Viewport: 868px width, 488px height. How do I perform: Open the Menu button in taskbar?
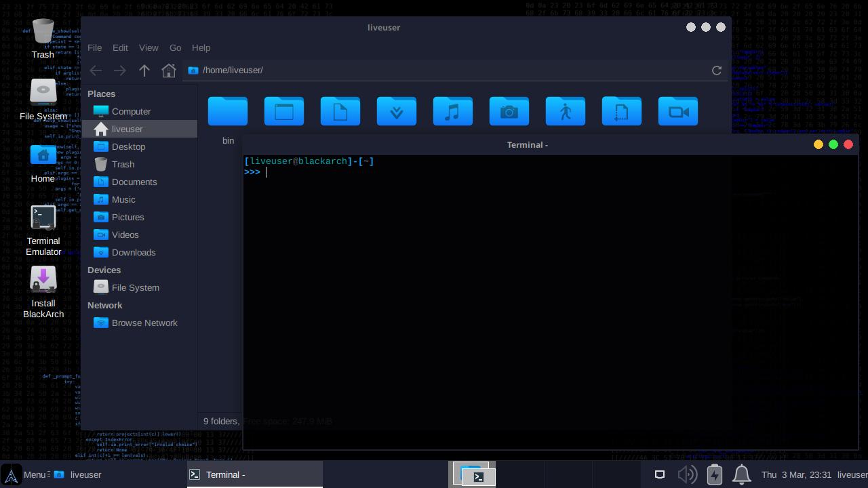[x=25, y=474]
